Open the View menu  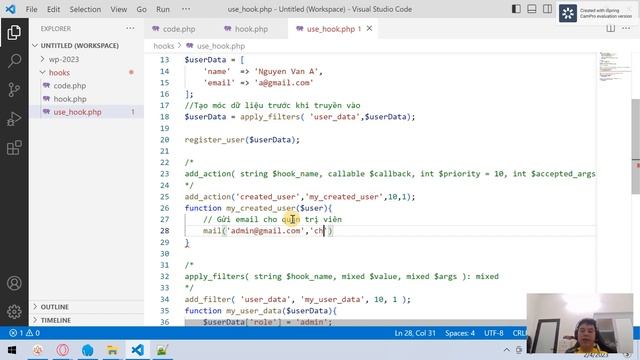click(118, 9)
